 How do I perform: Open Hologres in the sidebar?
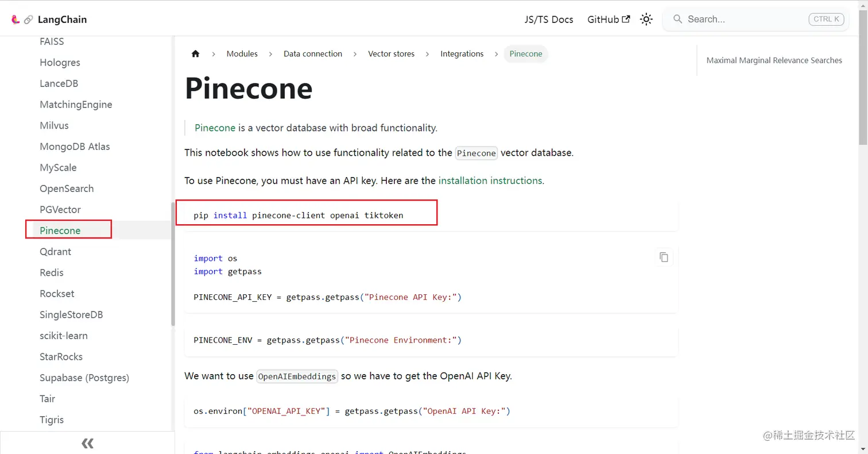(x=60, y=62)
